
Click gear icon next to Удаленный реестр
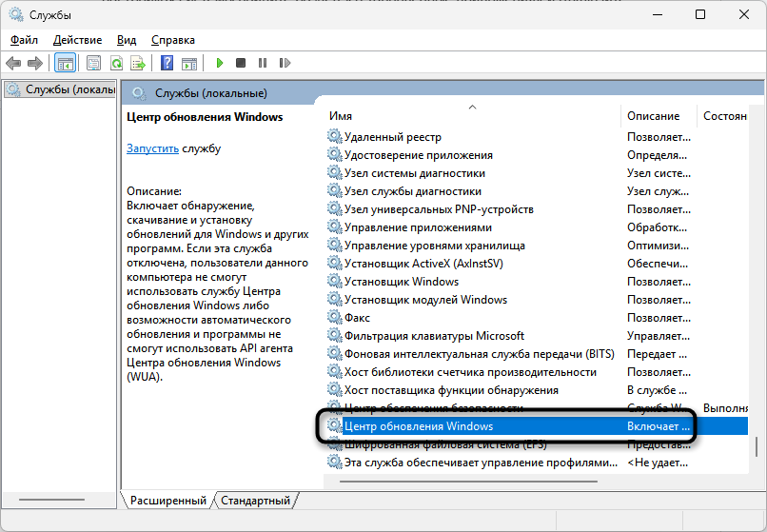point(335,136)
